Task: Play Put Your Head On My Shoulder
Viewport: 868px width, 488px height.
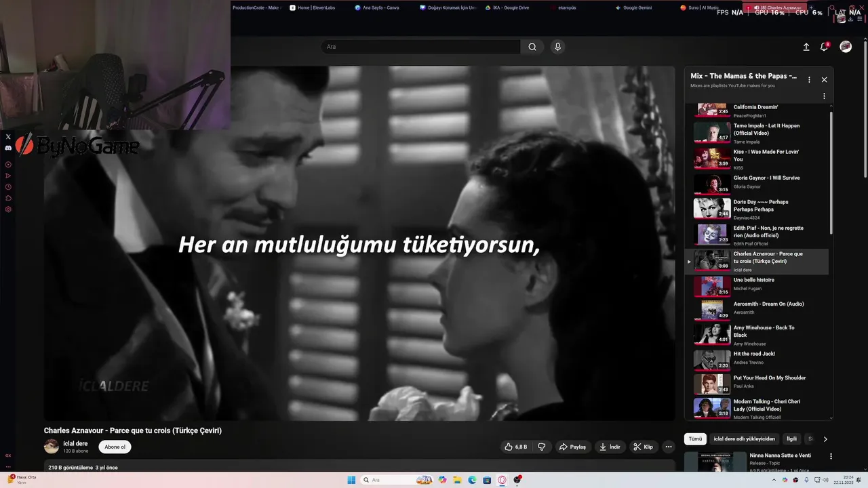Action: click(757, 384)
